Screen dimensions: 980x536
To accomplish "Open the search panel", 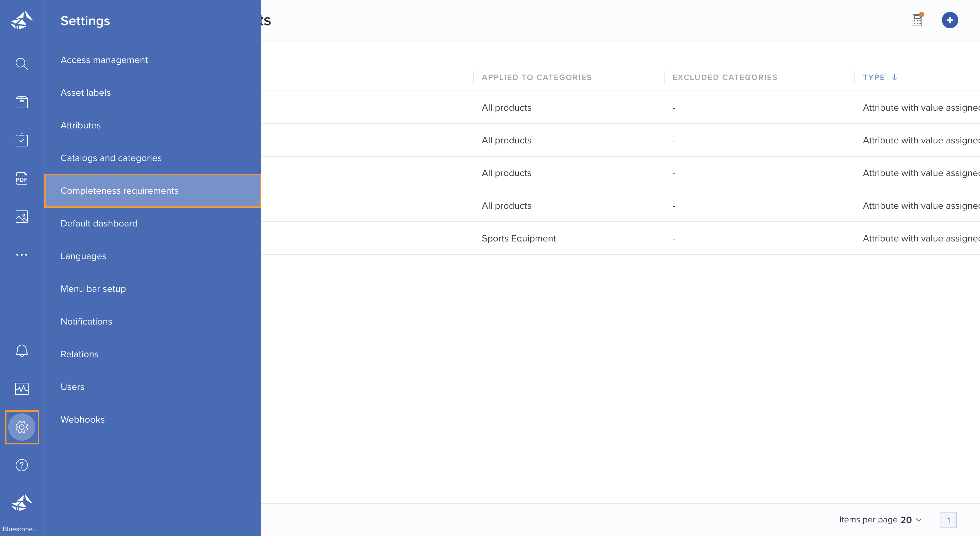I will pos(22,64).
